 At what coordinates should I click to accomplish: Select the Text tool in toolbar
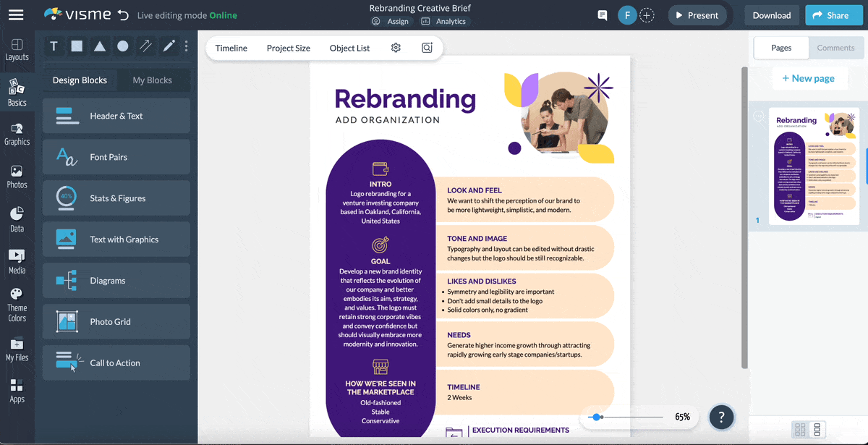click(54, 46)
